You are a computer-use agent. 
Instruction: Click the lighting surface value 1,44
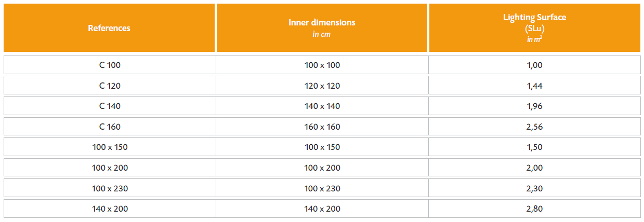tap(534, 86)
